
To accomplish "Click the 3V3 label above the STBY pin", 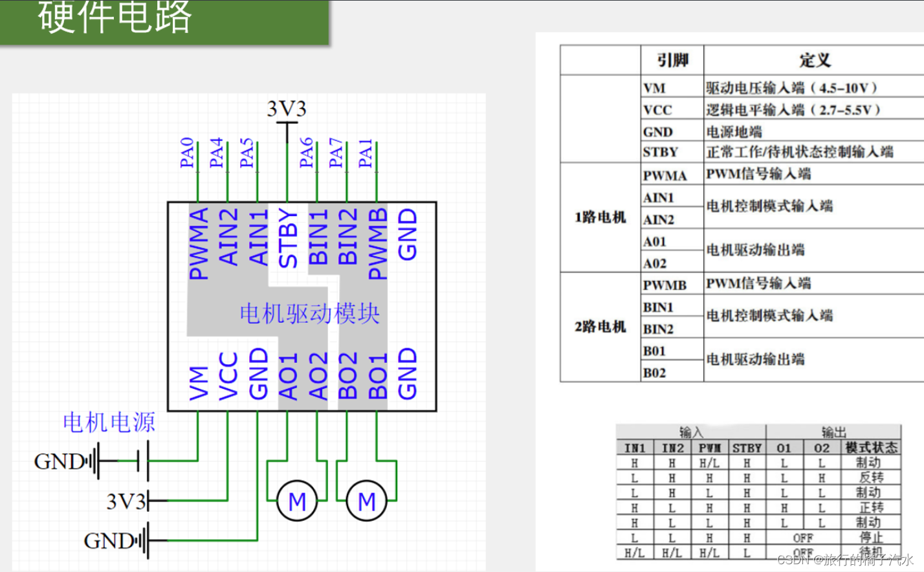I will pyautogui.click(x=287, y=109).
